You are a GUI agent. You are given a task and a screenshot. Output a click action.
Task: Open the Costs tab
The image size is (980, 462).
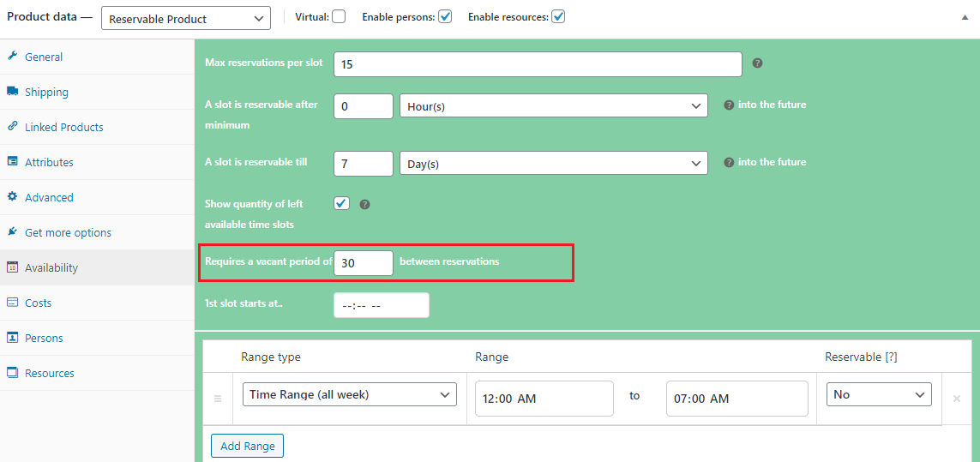(x=38, y=303)
